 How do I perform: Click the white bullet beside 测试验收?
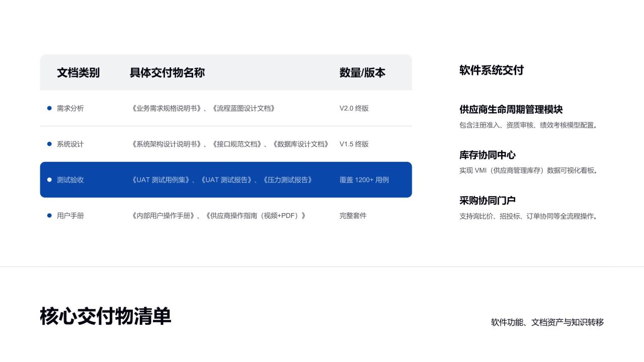[x=49, y=179]
